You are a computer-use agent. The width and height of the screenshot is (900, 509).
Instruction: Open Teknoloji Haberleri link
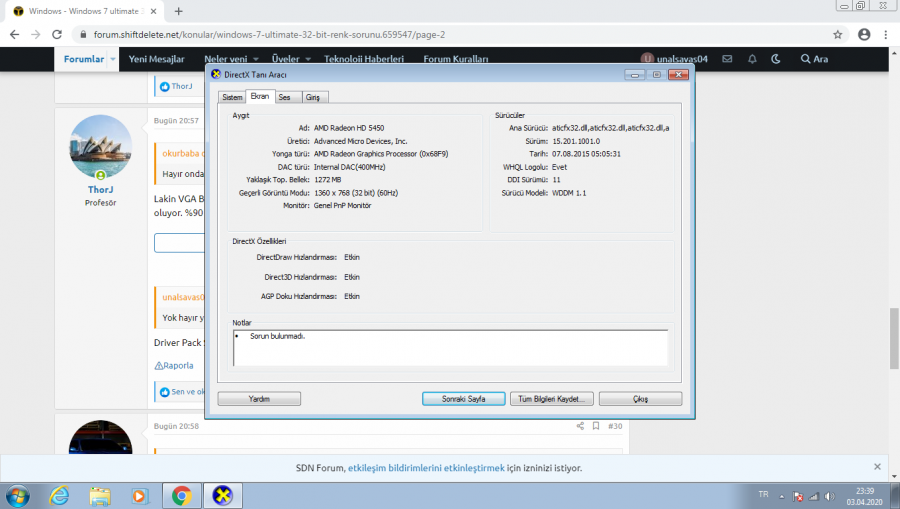click(x=364, y=59)
